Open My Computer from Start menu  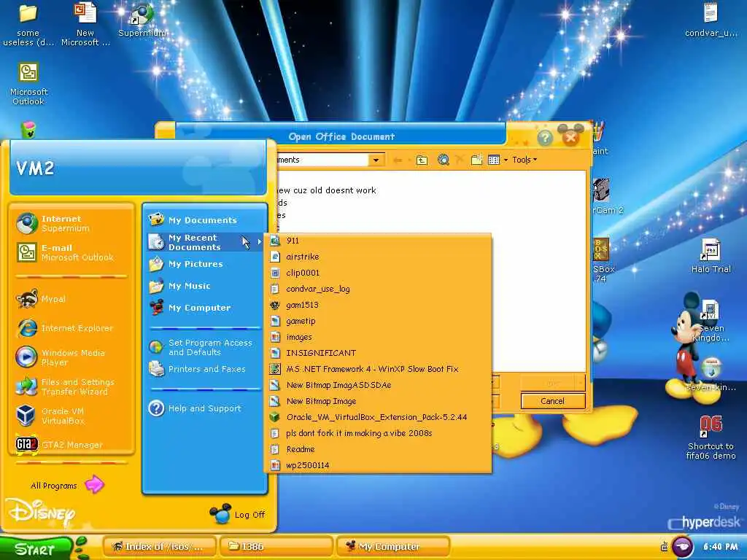click(205, 308)
